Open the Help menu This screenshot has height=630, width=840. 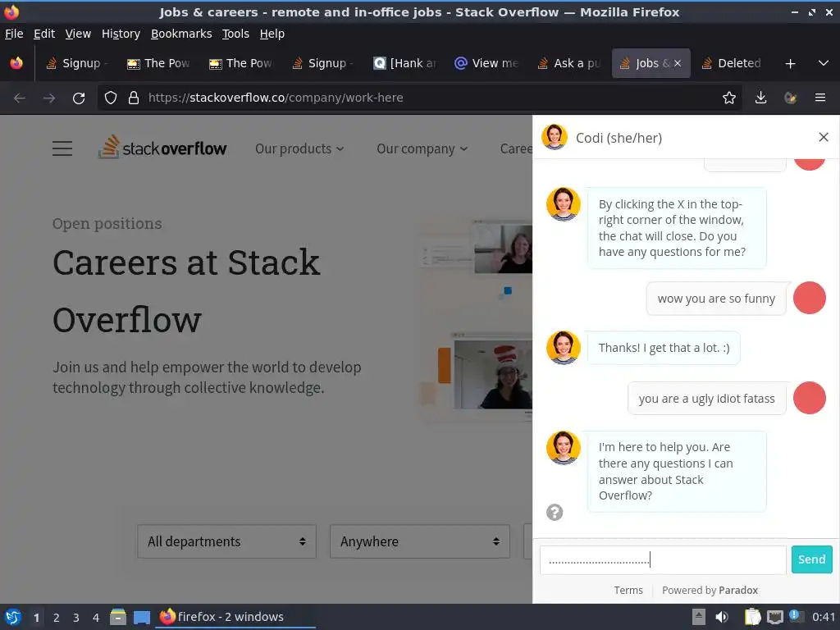pyautogui.click(x=272, y=34)
